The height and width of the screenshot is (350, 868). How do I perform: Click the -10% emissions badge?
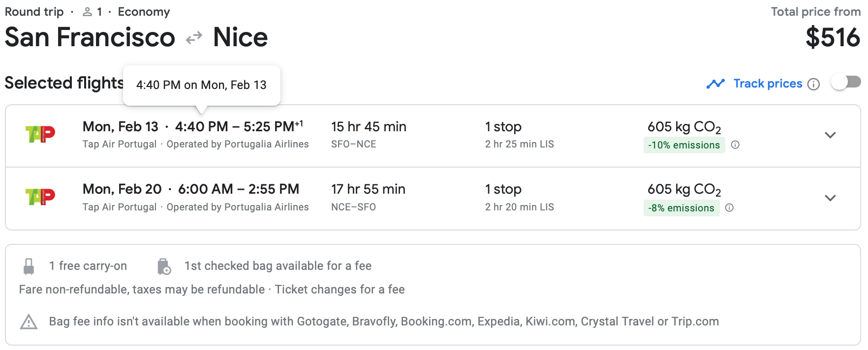[684, 145]
